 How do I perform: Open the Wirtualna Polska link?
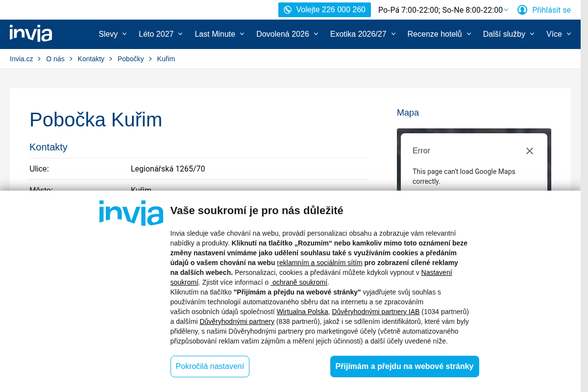coord(302,312)
